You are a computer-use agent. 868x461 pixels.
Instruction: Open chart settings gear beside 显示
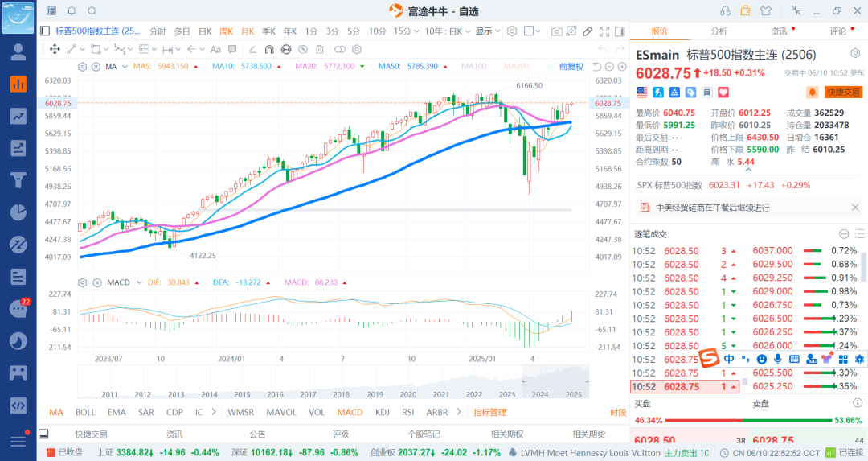point(512,31)
